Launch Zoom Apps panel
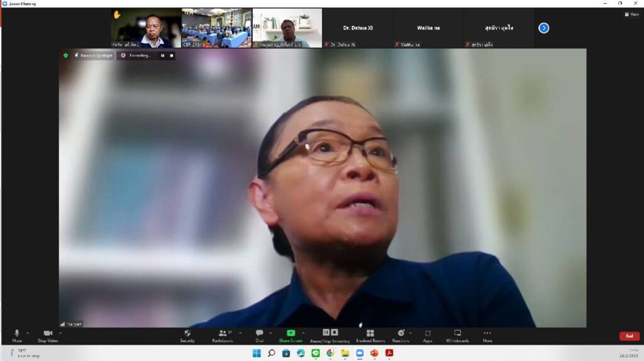The image size is (644, 361). coord(428,335)
